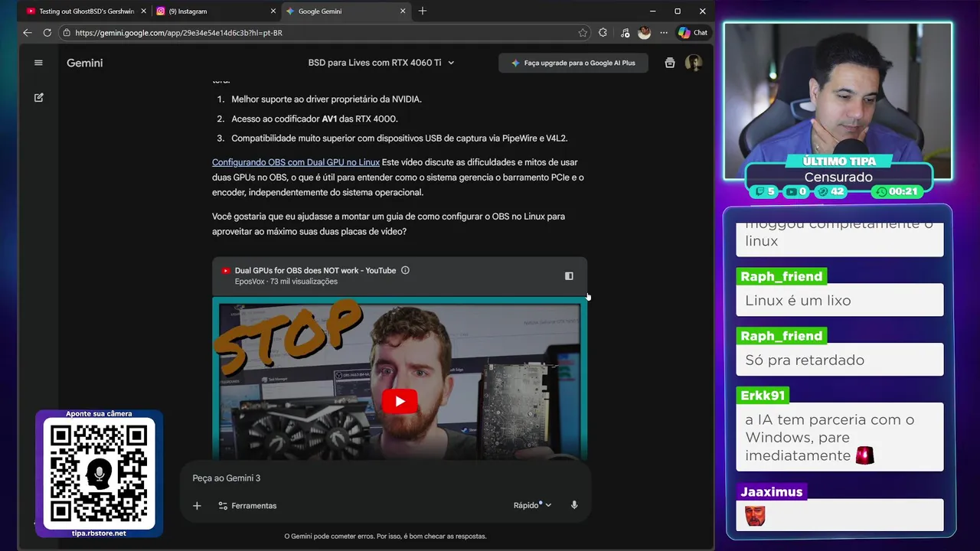Click the 'STOP' video thumbnail
Screen dimensions: 980x551
point(400,378)
